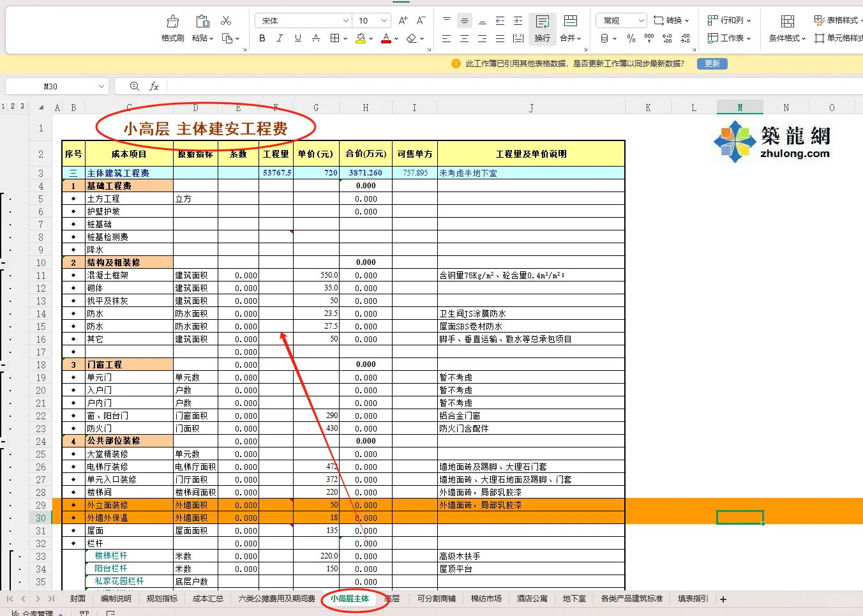Align text to the right
863x616 pixels.
tap(483, 38)
